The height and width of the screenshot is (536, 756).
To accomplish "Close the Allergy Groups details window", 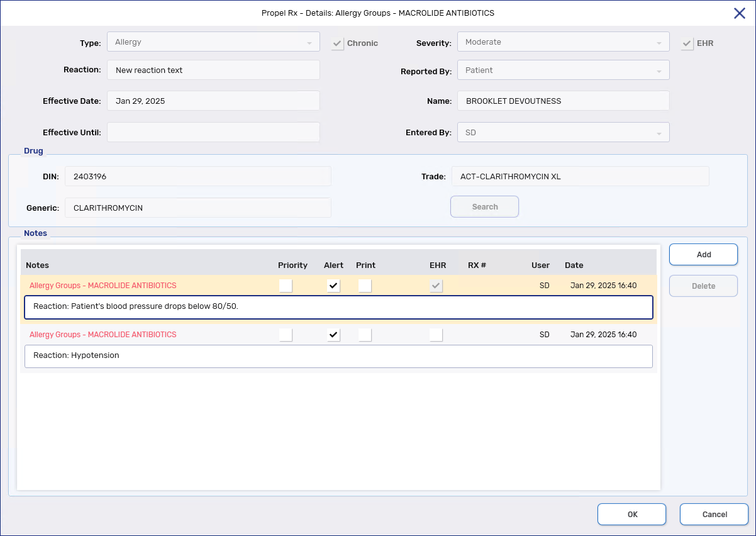I will (740, 13).
